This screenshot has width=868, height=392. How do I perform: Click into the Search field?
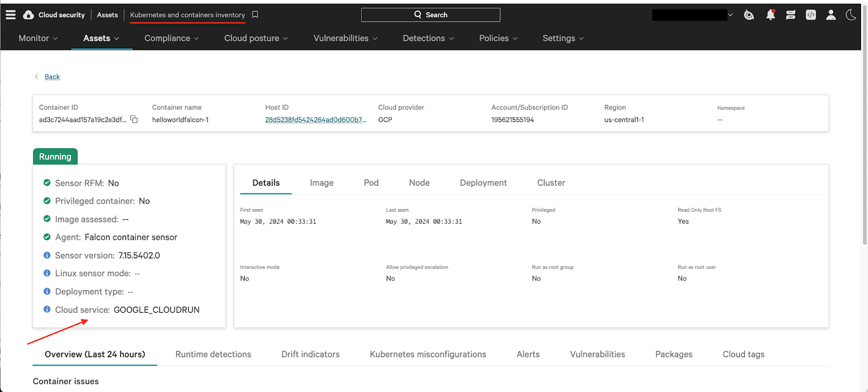(x=431, y=15)
